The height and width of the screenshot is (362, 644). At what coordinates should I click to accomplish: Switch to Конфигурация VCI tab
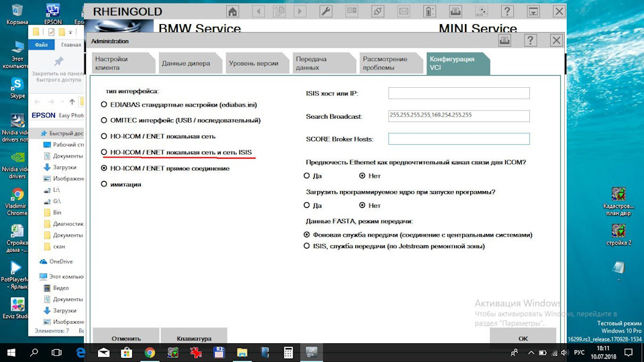tap(458, 63)
